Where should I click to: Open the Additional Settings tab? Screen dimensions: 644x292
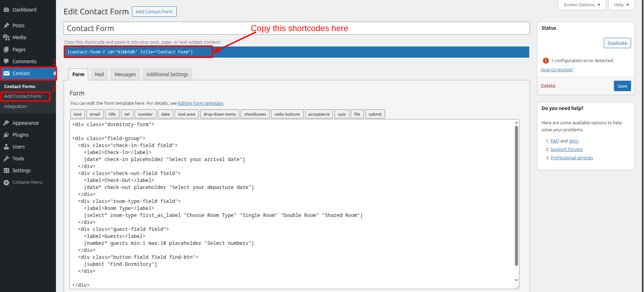[x=167, y=74]
